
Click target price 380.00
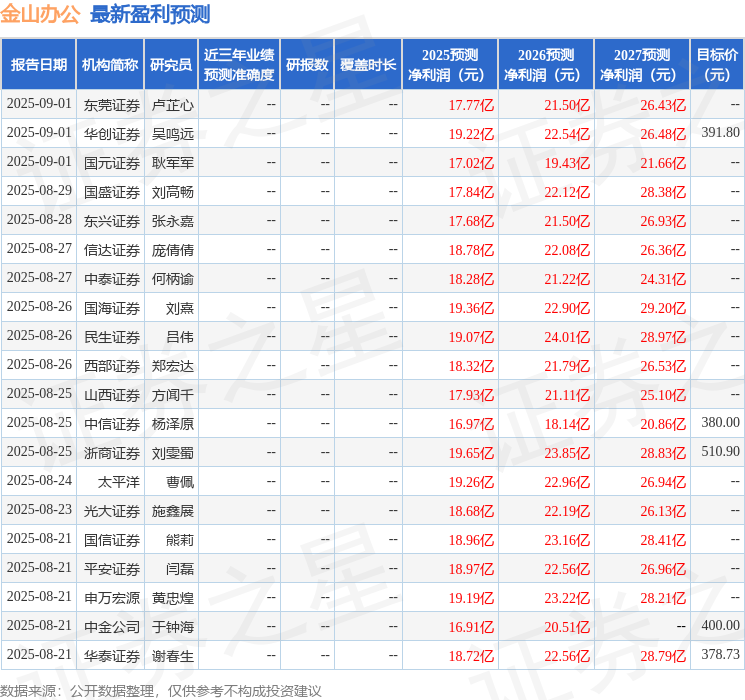[x=720, y=422]
